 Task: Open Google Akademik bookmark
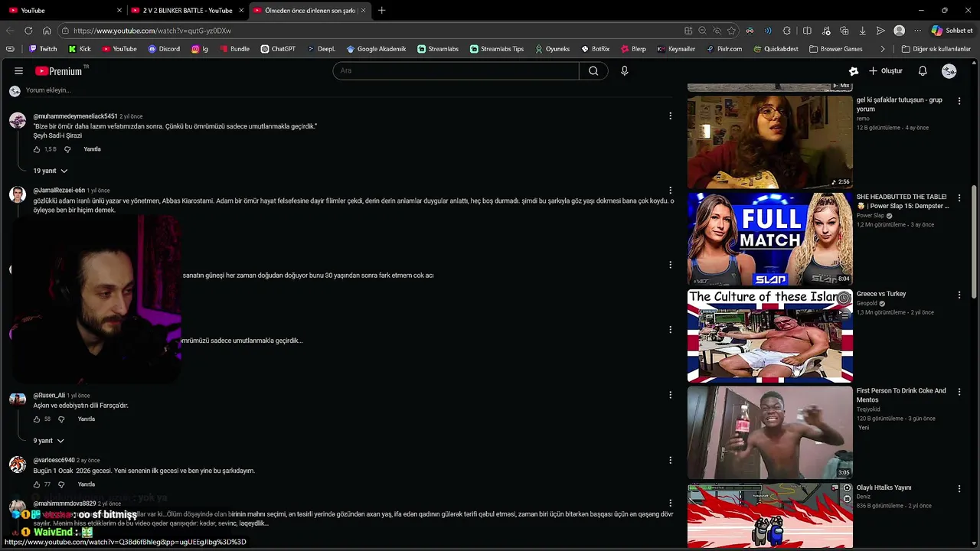376,49
